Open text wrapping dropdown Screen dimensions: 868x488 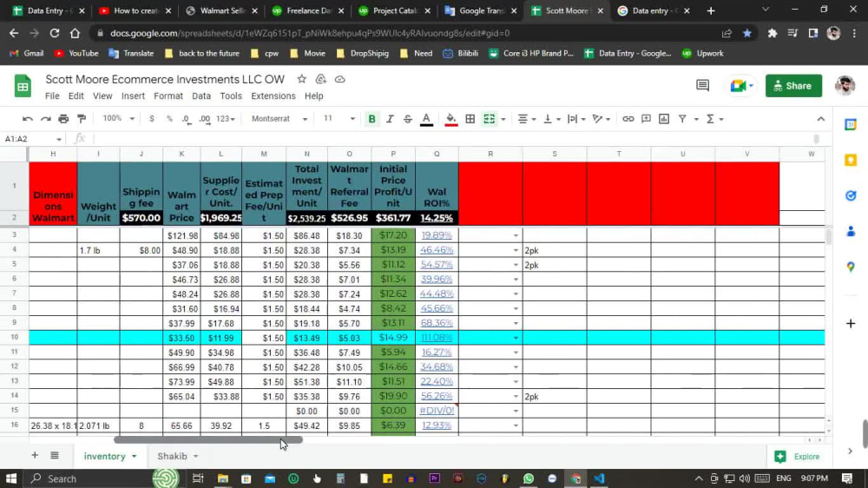tap(576, 119)
